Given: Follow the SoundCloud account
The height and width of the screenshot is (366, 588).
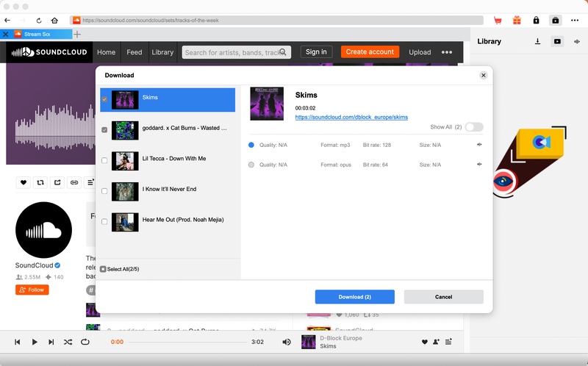Looking at the screenshot, I should [x=32, y=290].
